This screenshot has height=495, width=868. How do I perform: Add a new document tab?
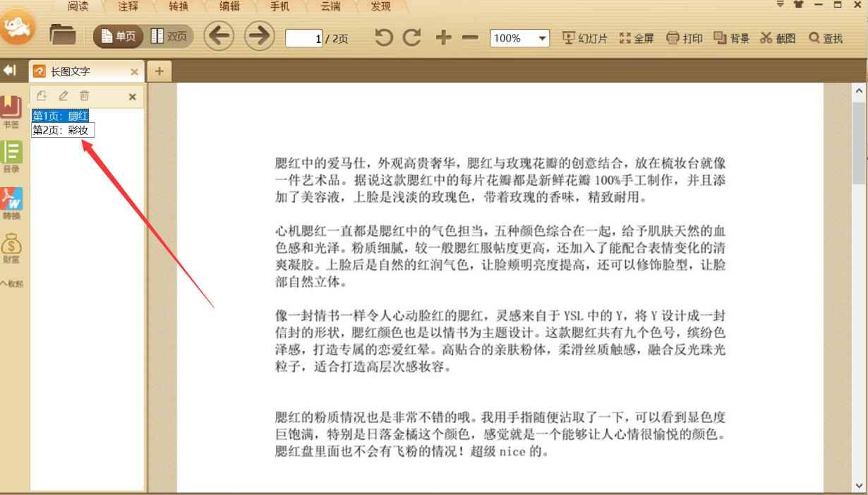coord(159,71)
